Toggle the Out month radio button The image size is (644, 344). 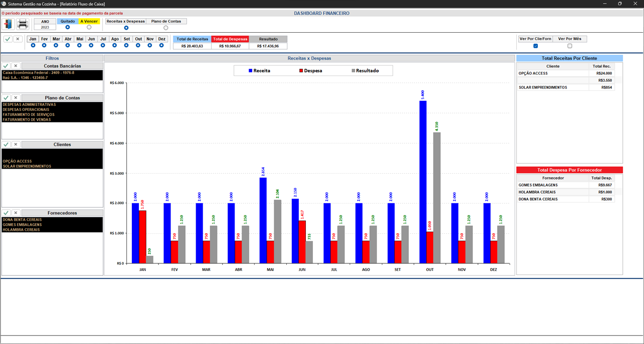[138, 45]
